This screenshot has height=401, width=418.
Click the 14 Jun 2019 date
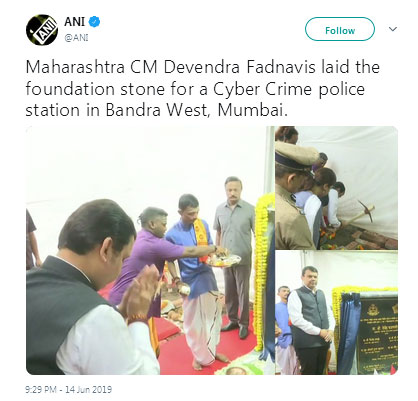pos(88,389)
